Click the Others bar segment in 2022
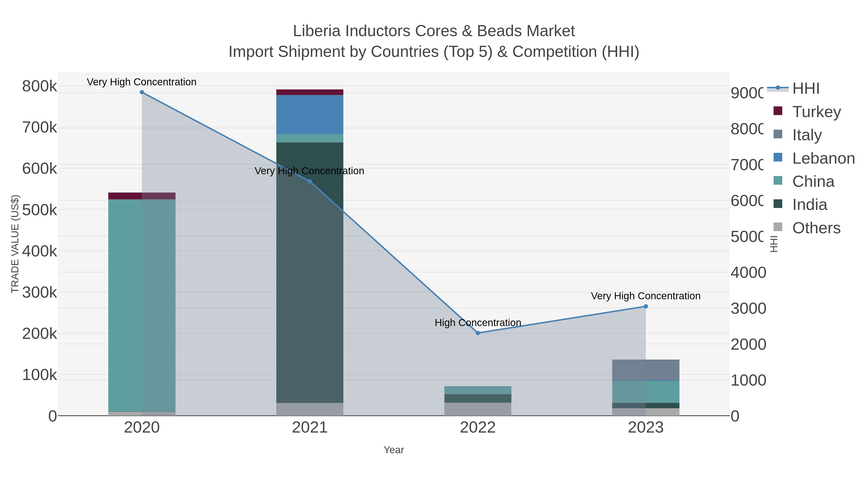The width and height of the screenshot is (868, 488). [x=478, y=409]
